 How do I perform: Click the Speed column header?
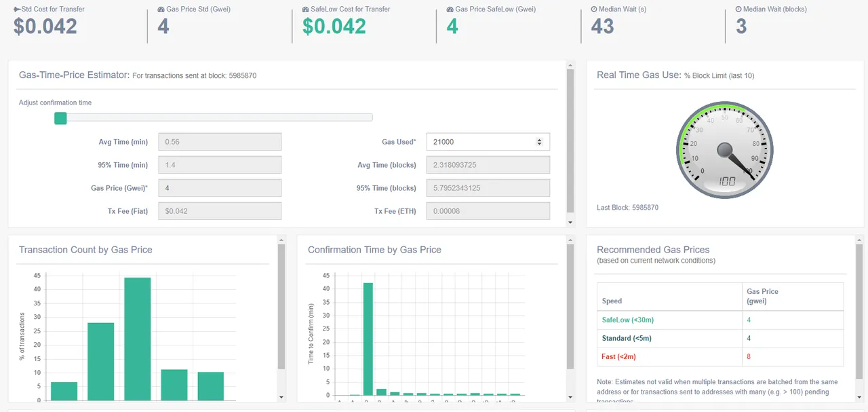(612, 301)
